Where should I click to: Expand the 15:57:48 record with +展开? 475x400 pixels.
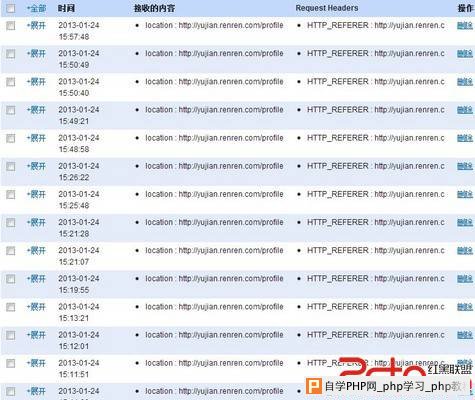point(36,26)
